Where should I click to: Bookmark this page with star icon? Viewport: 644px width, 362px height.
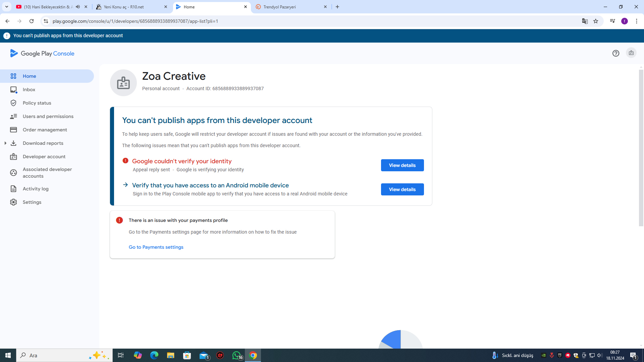pos(596,21)
